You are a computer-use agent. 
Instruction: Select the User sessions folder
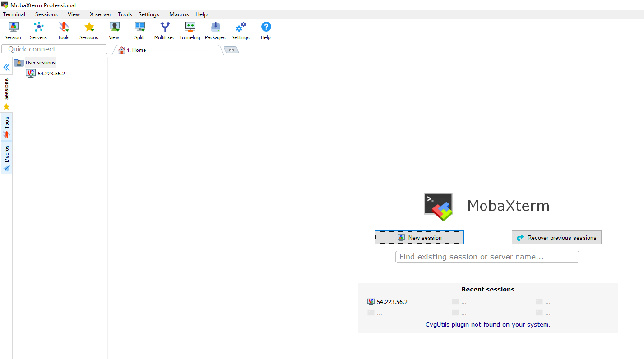click(x=35, y=63)
